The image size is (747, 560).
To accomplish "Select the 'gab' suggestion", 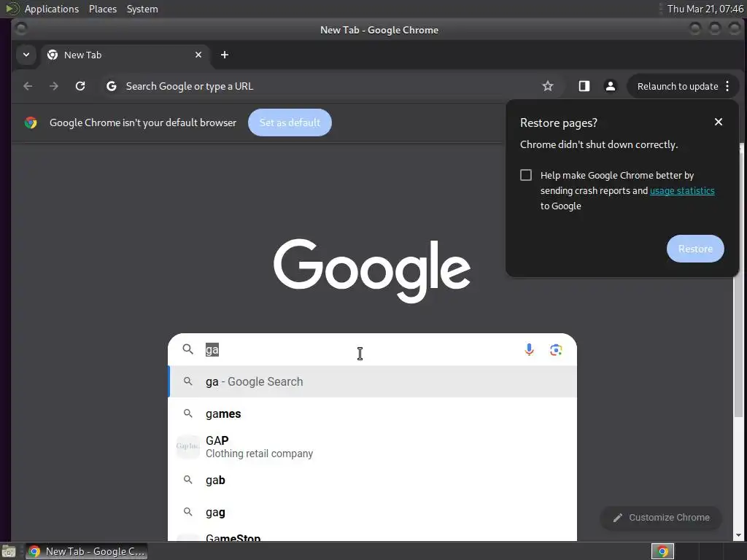I will (373, 480).
